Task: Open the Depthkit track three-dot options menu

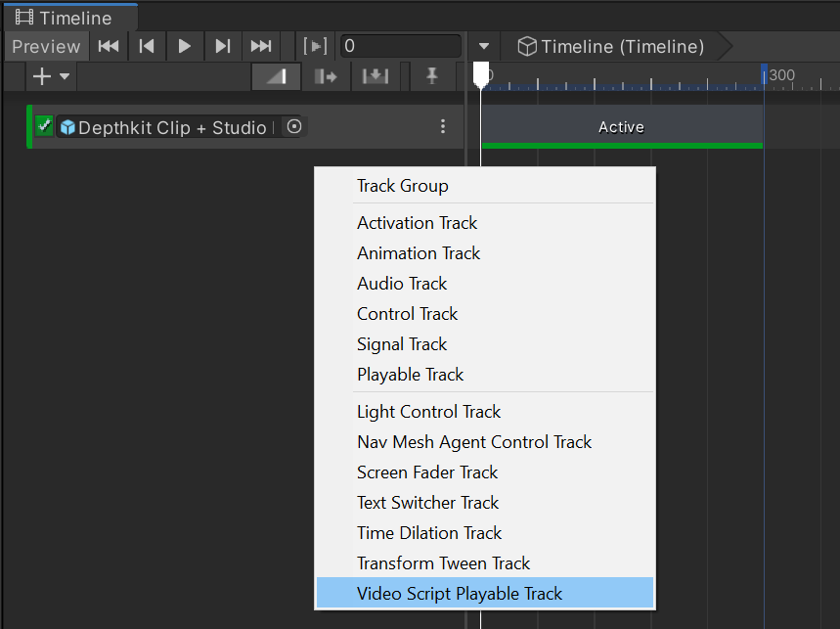Action: pyautogui.click(x=443, y=126)
